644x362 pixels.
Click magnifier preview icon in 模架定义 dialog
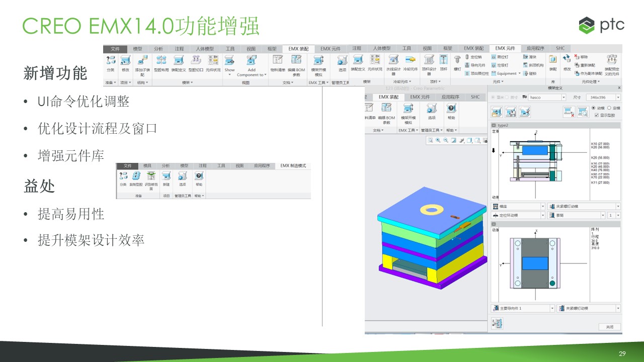[x=583, y=112]
